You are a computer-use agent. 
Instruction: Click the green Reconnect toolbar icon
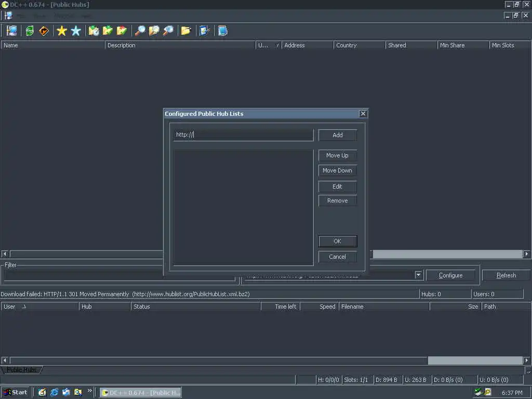(x=30, y=31)
